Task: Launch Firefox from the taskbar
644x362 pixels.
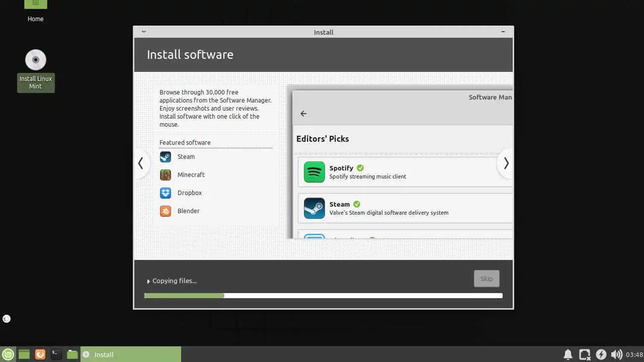Action: coord(40,354)
